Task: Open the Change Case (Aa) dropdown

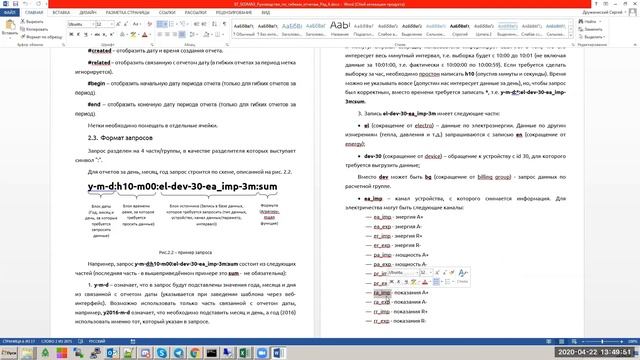Action: (x=137, y=24)
